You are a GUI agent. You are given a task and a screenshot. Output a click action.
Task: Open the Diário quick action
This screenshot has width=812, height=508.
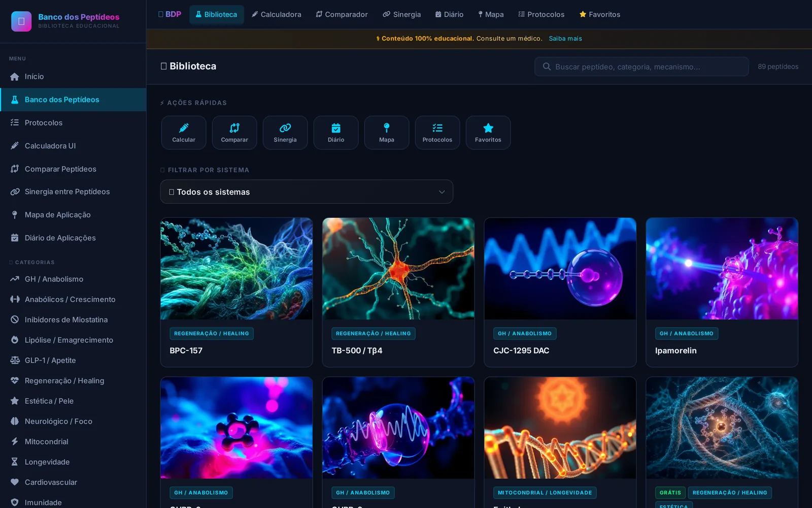pos(336,133)
